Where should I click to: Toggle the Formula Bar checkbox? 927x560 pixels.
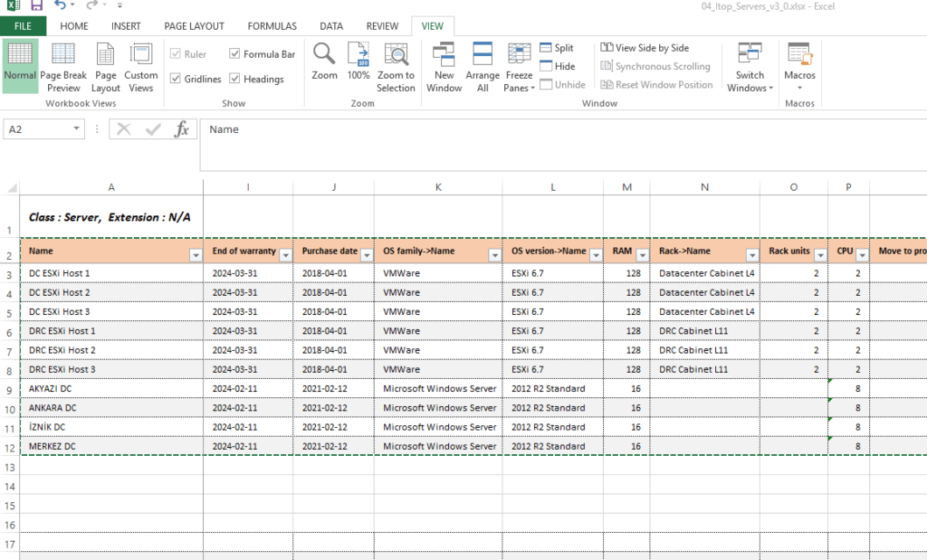[235, 54]
